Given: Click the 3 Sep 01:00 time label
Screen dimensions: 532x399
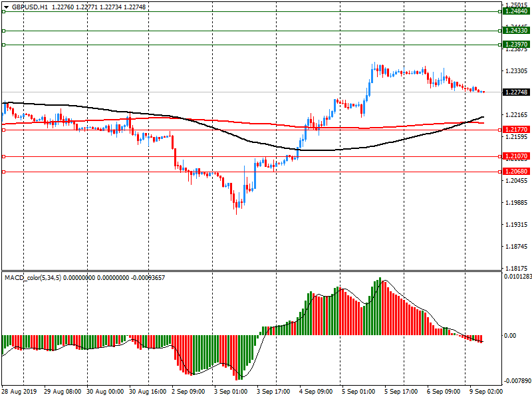Looking at the screenshot, I should coord(231,392).
